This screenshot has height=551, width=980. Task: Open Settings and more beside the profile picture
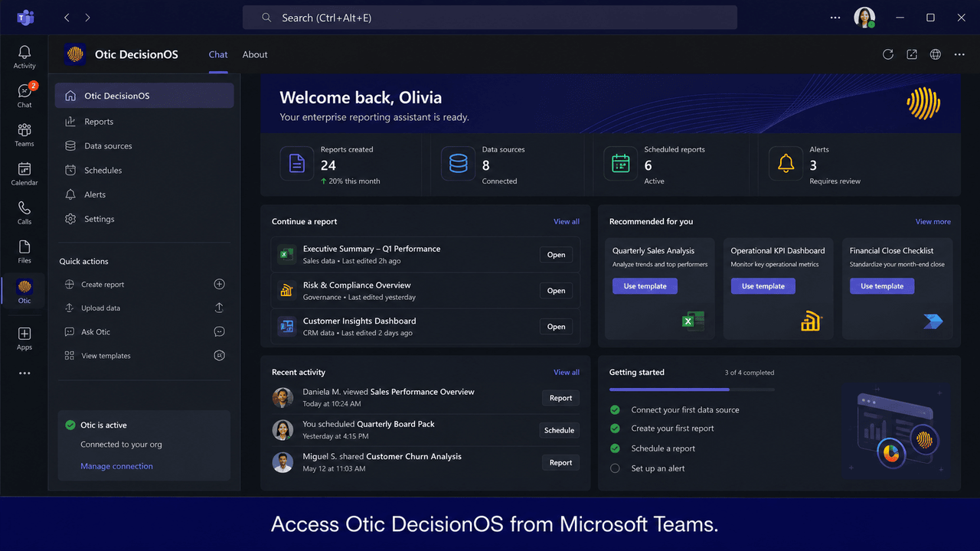(835, 18)
